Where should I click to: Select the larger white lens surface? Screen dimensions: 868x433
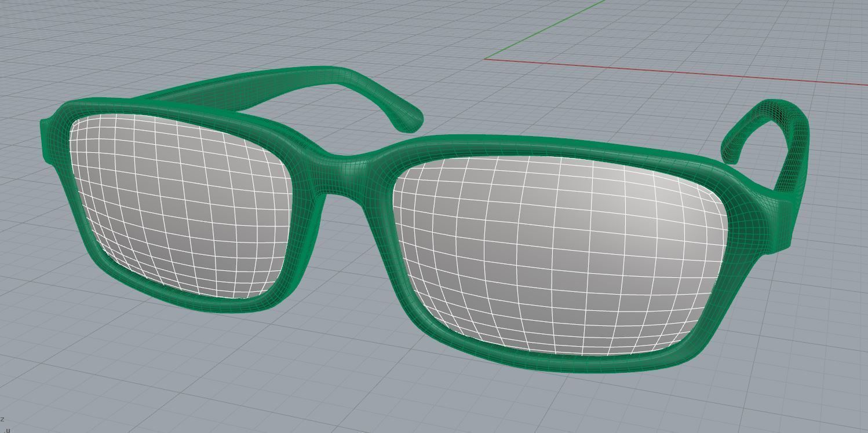[x=559, y=255]
